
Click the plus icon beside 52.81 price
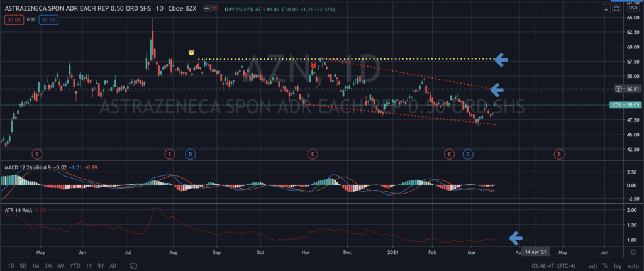619,89
